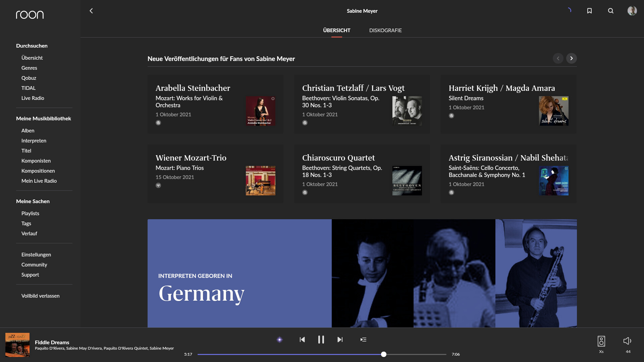This screenshot has width=644, height=362.
Task: Open Wiener Mozart-Trio artist link
Action: click(x=191, y=158)
